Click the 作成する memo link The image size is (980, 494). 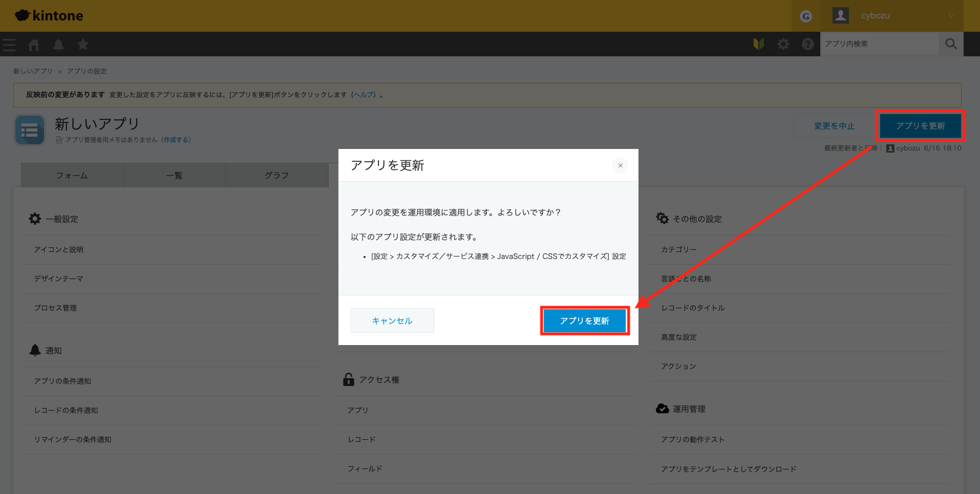coord(176,140)
